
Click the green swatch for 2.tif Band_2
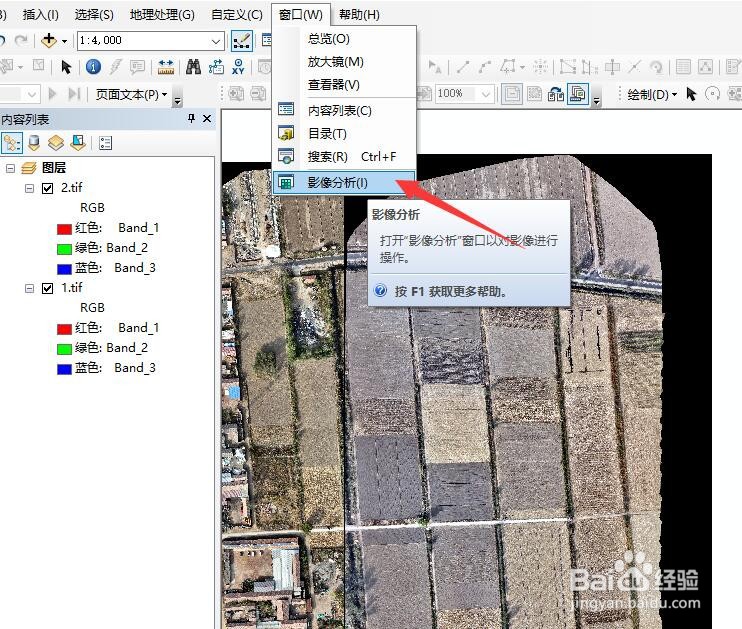pos(64,249)
